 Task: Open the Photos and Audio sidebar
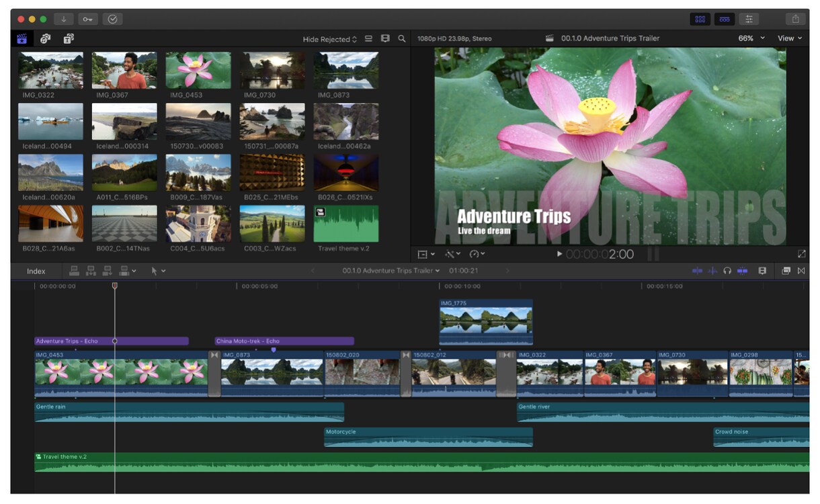coord(46,39)
